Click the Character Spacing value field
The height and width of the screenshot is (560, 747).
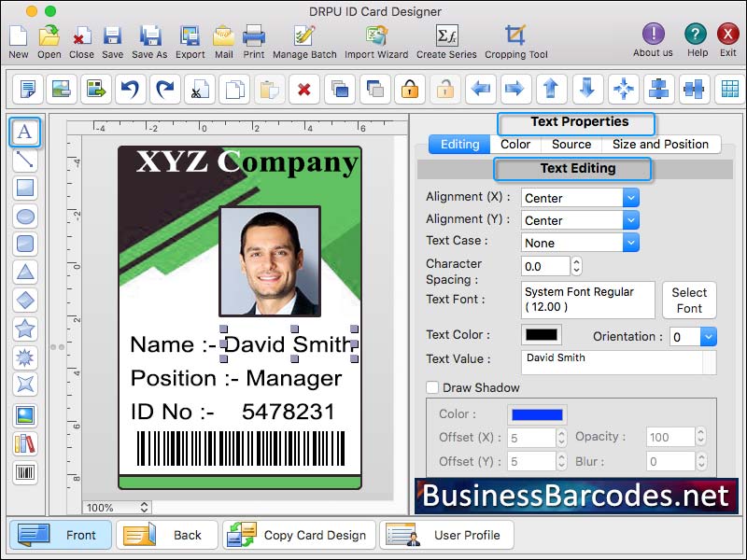click(545, 266)
